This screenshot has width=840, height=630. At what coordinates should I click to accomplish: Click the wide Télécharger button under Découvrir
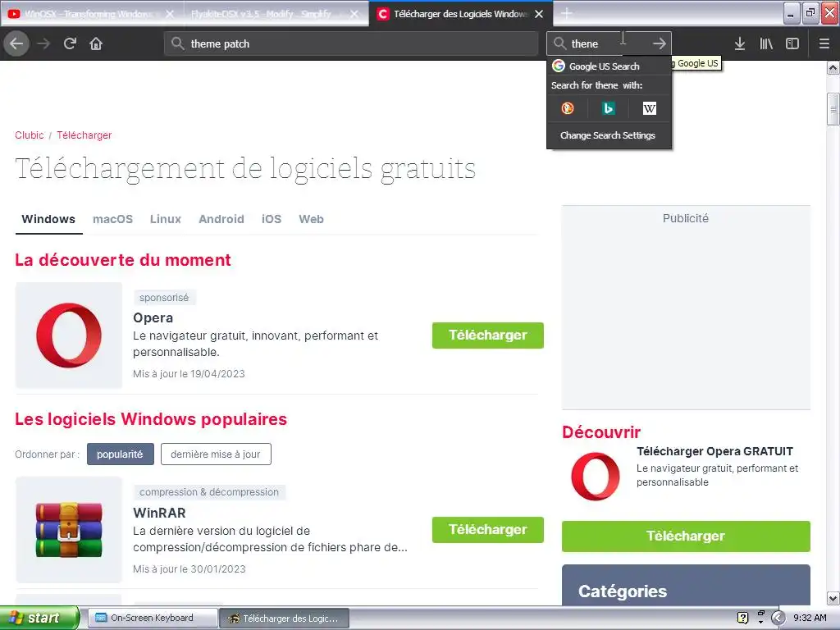click(686, 536)
